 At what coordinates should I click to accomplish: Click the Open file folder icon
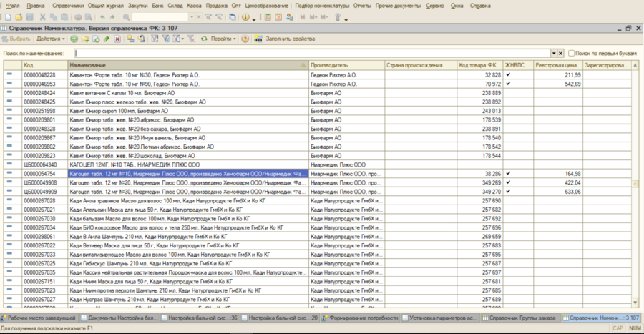pyautogui.click(x=19, y=17)
